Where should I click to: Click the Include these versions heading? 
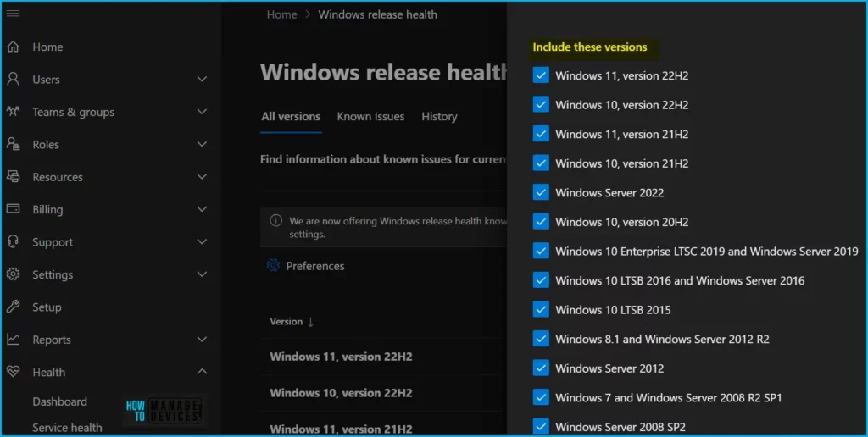(590, 47)
